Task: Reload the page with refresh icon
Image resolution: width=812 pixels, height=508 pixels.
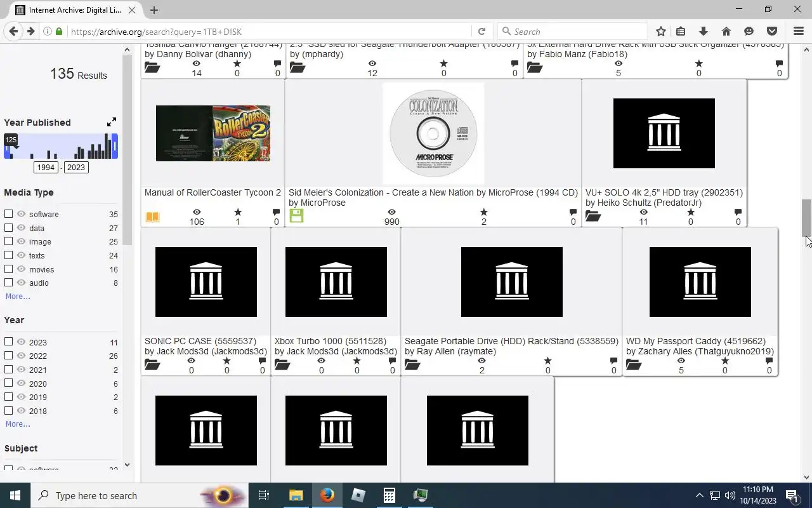Action: [x=481, y=31]
